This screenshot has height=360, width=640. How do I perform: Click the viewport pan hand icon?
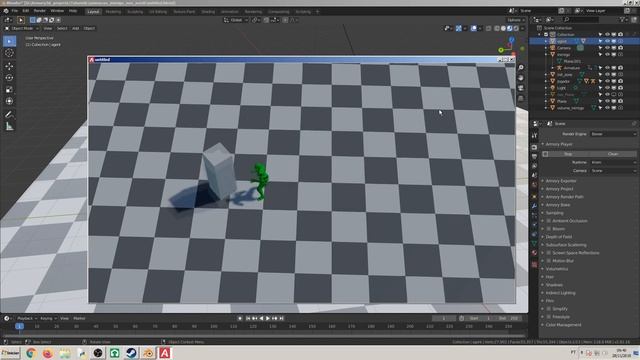click(521, 78)
